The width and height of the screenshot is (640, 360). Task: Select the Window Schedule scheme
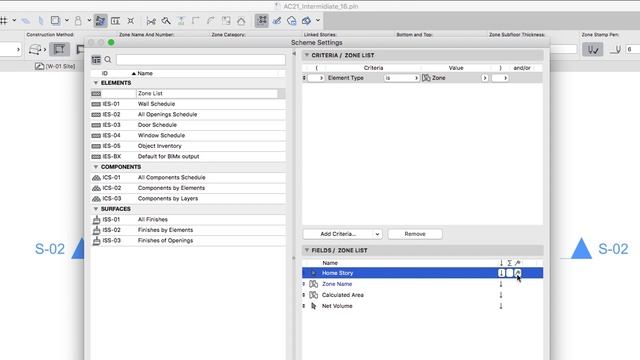(x=188, y=136)
